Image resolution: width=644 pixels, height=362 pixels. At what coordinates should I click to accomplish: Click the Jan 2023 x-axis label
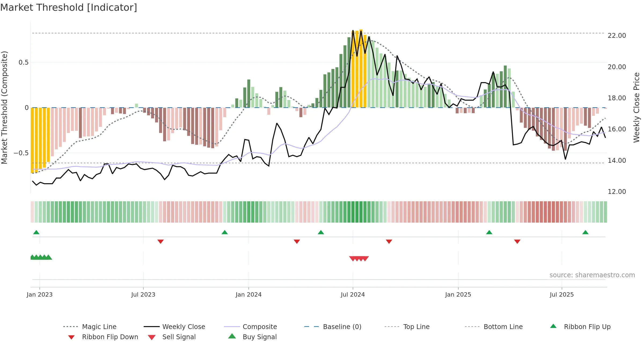point(40,294)
